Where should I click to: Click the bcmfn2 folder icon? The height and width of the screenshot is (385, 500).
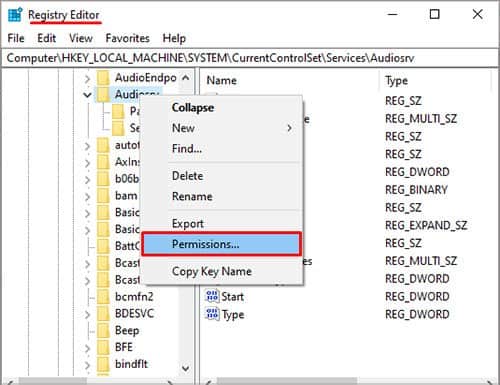(x=103, y=297)
